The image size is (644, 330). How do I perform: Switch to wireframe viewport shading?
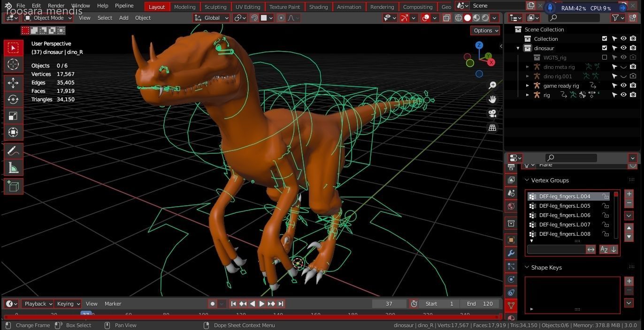459,18
